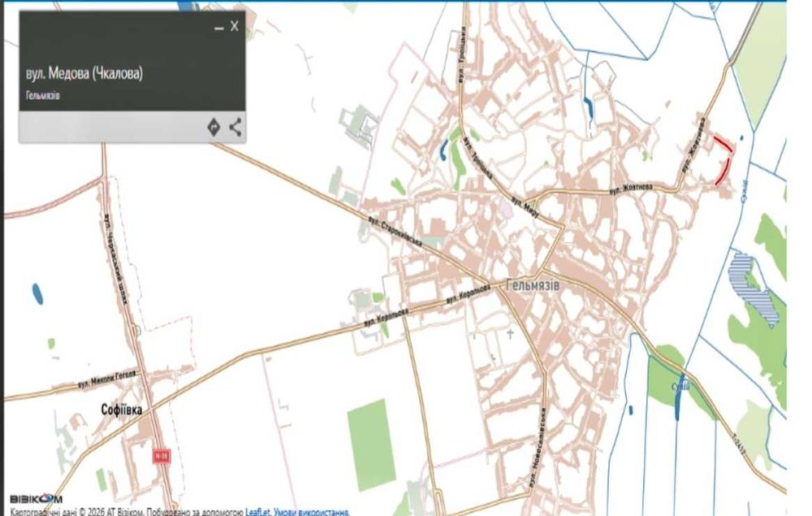The height and width of the screenshot is (516, 812).
Task: Click the Візіком logo
Action: coord(37,498)
